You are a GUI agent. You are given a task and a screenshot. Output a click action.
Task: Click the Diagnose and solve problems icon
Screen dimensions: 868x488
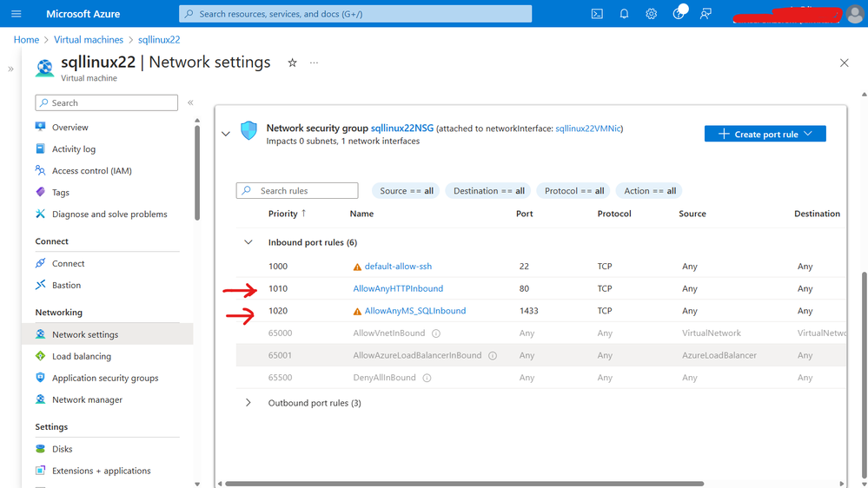point(41,214)
